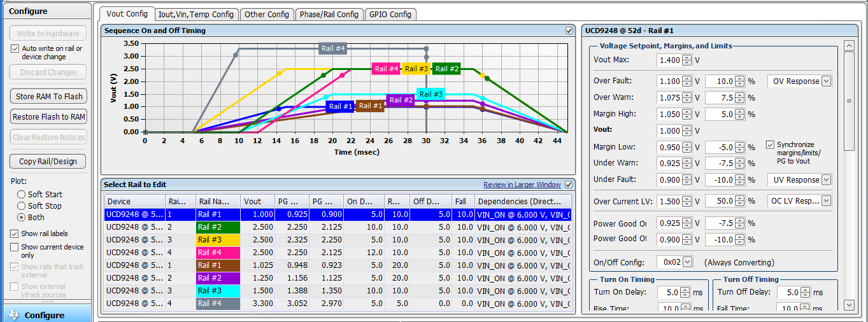
Task: Select Soft Start plot option
Action: click(22, 194)
